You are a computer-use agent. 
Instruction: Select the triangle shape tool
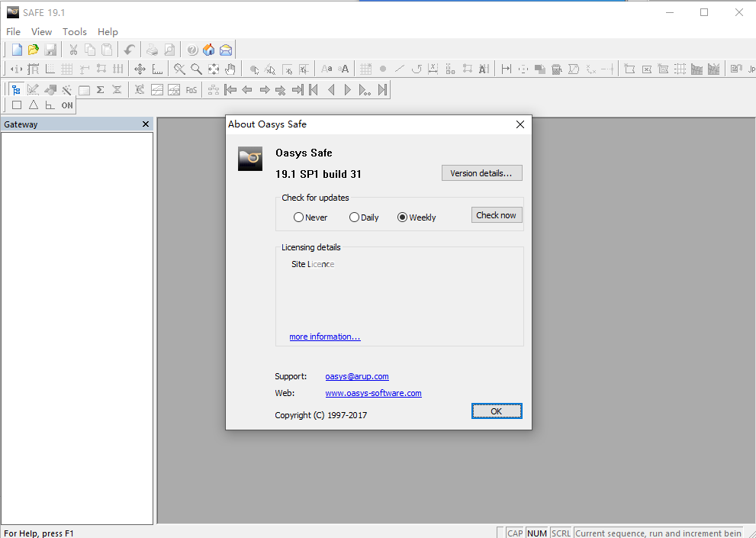pos(34,105)
